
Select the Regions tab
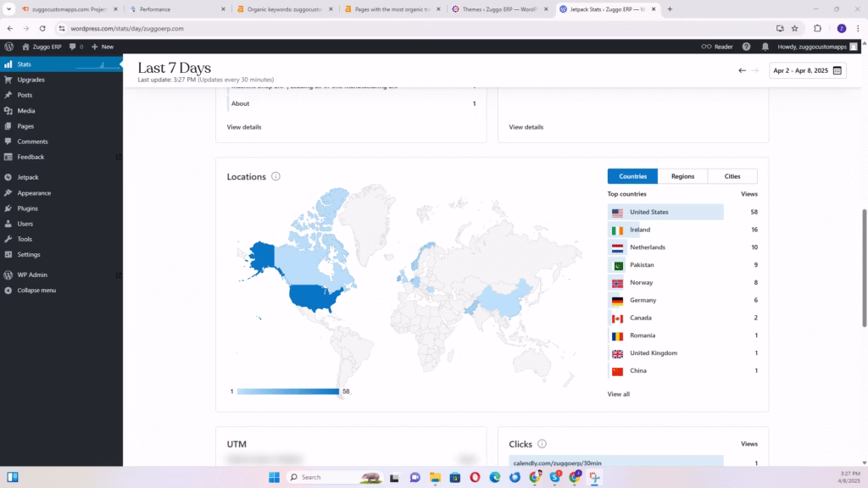(x=682, y=176)
